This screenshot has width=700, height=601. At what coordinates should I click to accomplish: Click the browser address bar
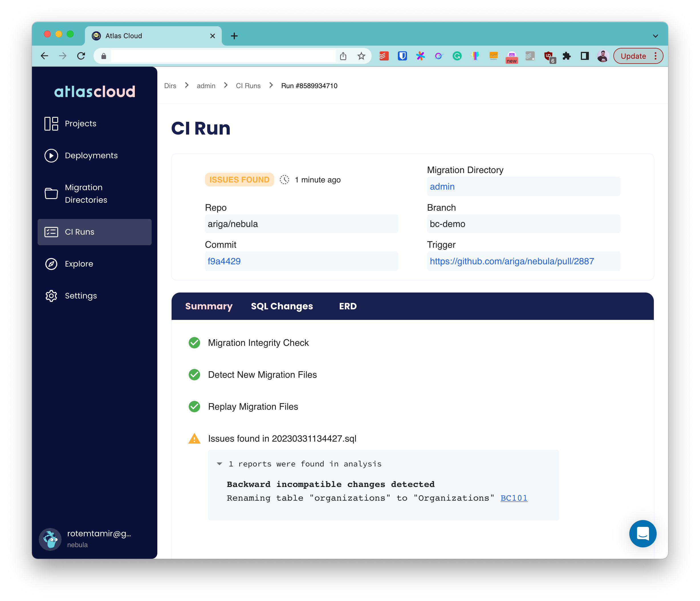(223, 56)
